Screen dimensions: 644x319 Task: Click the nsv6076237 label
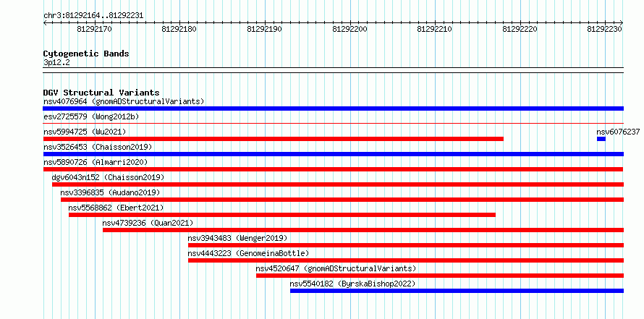(618, 132)
